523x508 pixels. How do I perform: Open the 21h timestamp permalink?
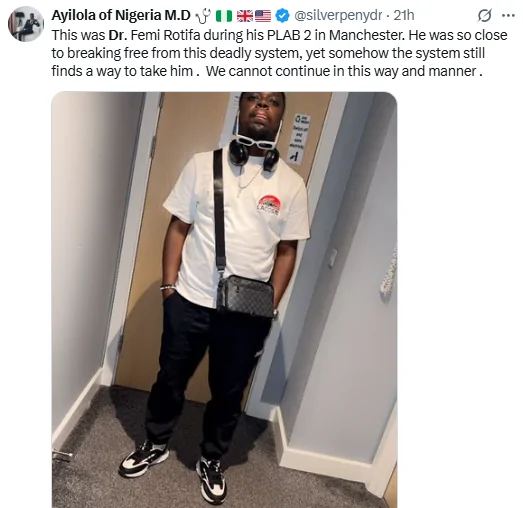coord(404,15)
